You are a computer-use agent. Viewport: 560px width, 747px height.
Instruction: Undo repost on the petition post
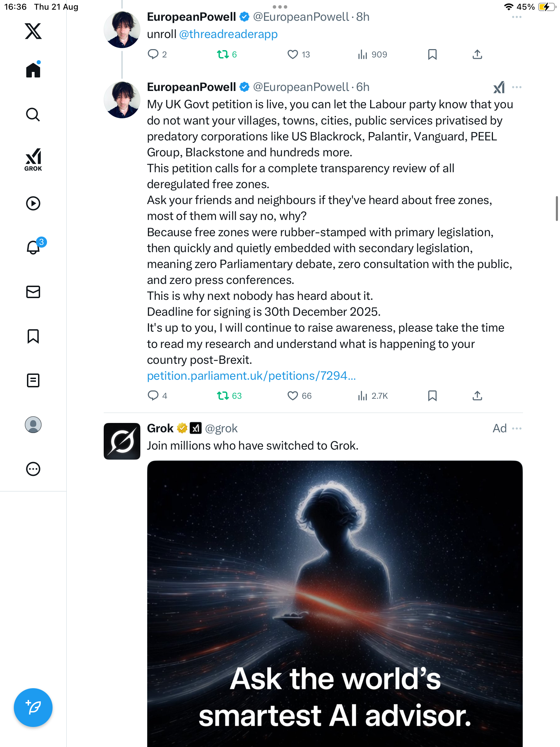[x=223, y=396]
